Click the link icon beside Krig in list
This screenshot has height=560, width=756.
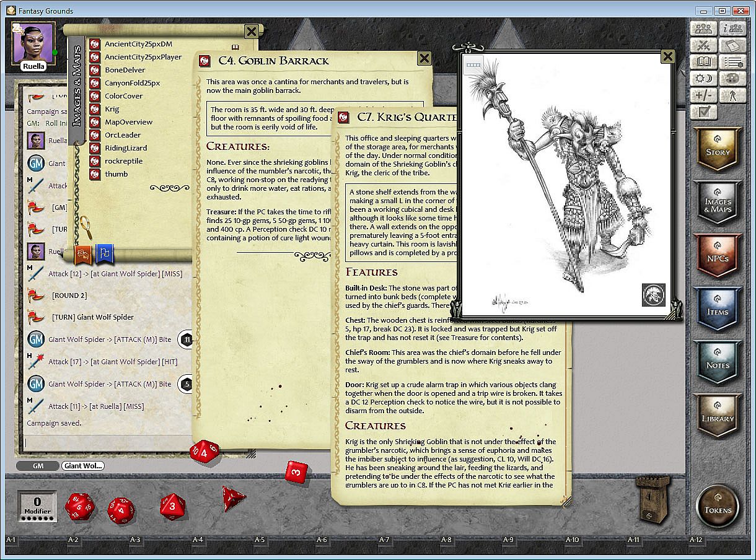click(x=95, y=109)
